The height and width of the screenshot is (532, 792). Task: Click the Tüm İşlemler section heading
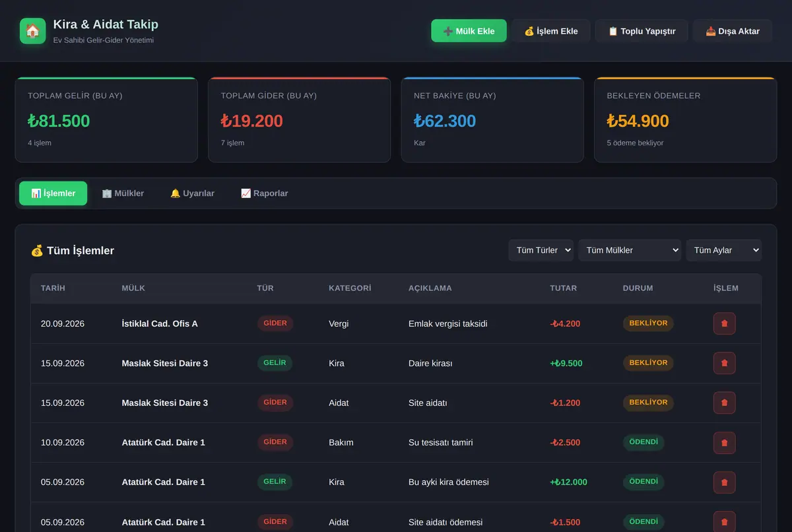pos(73,251)
